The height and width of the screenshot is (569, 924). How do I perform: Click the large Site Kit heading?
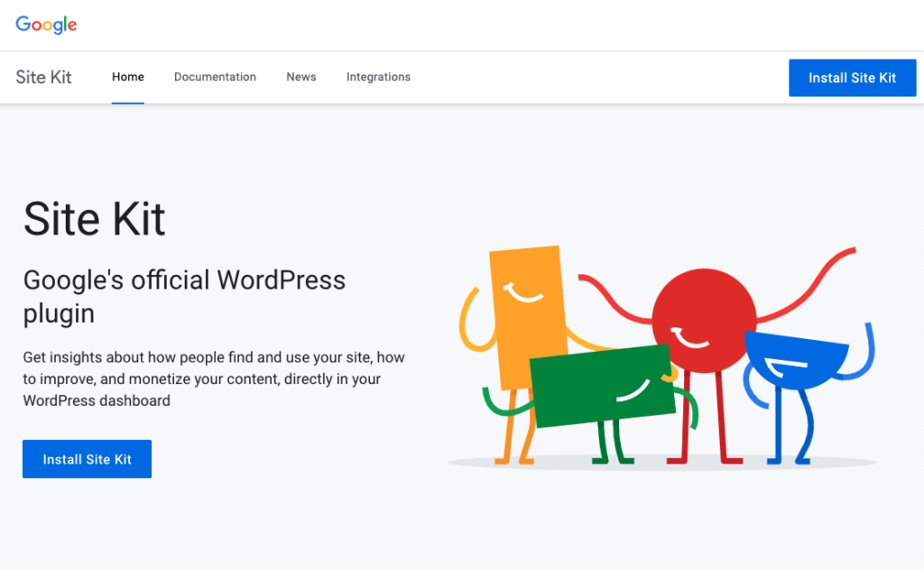[94, 219]
